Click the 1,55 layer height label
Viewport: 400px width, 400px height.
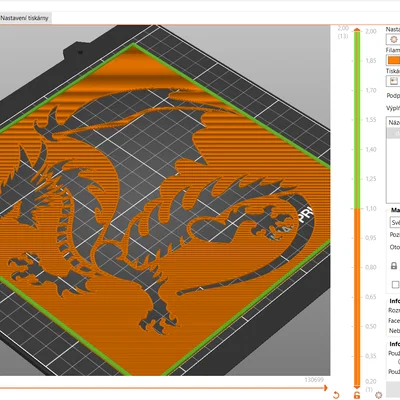(371, 120)
